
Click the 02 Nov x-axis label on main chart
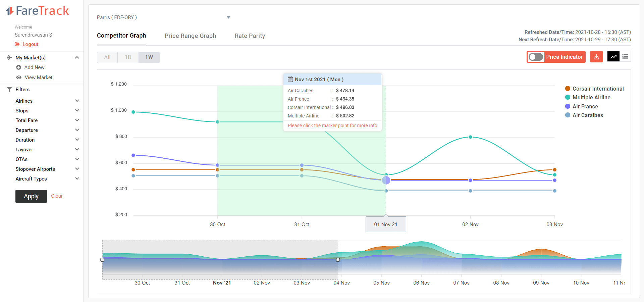[470, 224]
